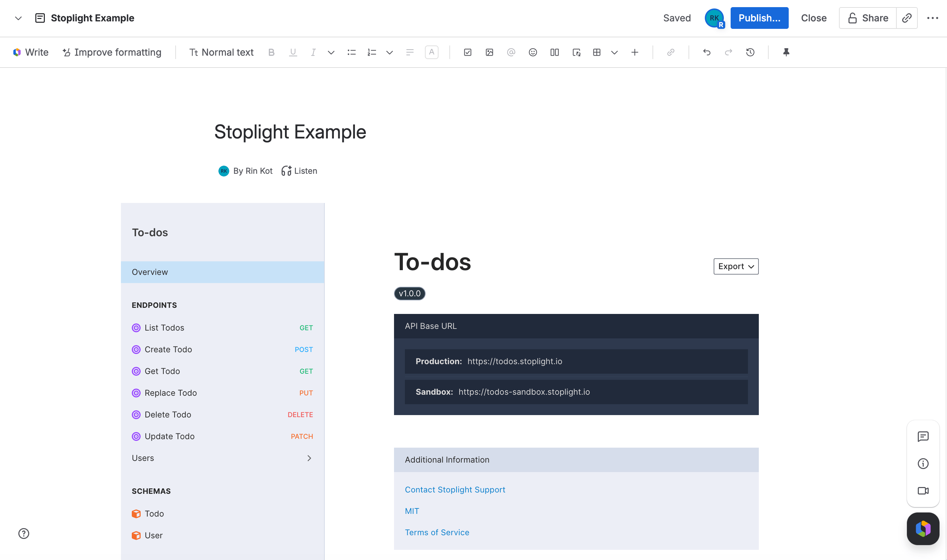Open Terms of Service link

[x=437, y=533]
